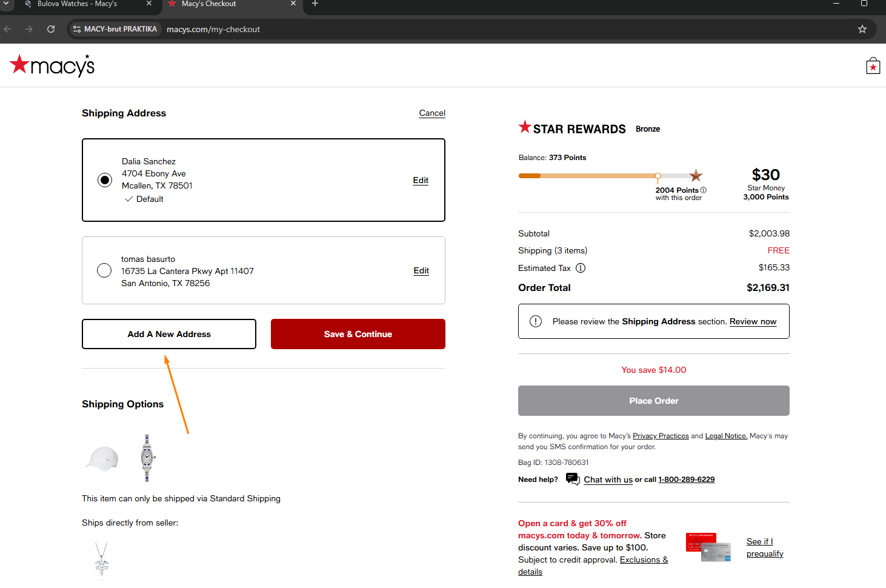Click the site information icon in address bar

tap(77, 29)
